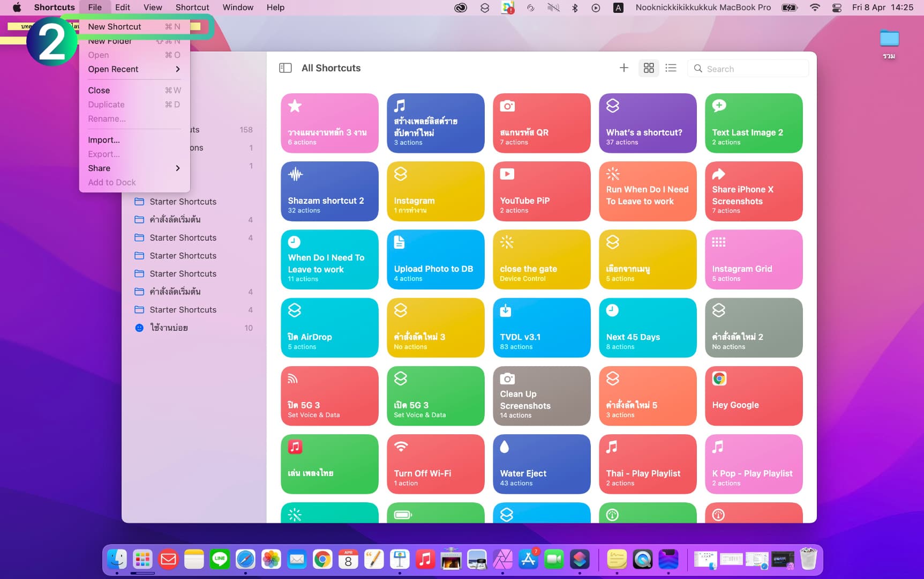The image size is (924, 579).
Task: Open the Control Center in menu bar
Action: click(837, 8)
